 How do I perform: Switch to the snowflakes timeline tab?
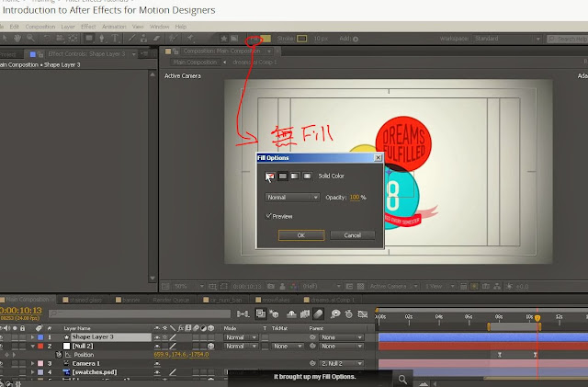click(x=276, y=300)
